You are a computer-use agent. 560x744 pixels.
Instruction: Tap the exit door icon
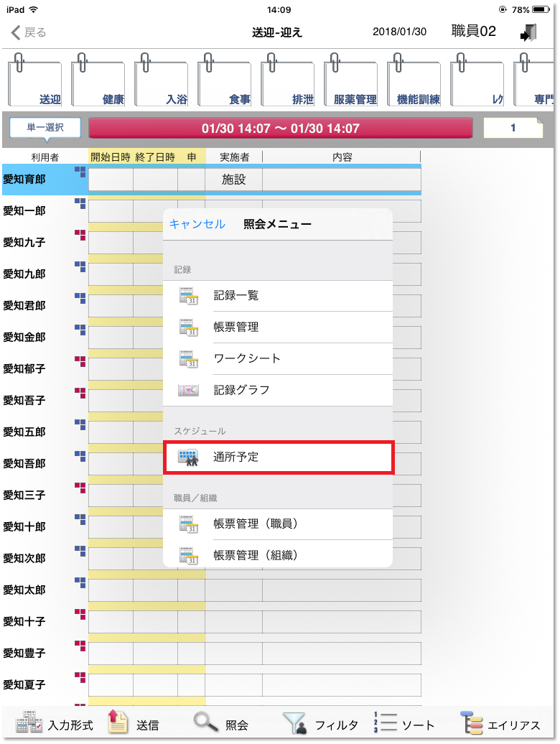(529, 32)
